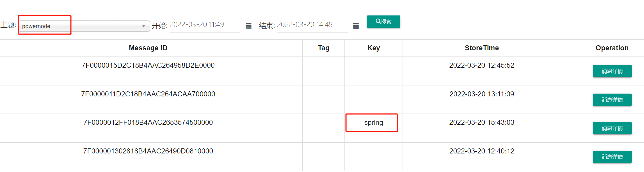Click the green 搜索 search button
644x172 pixels.
click(x=383, y=22)
